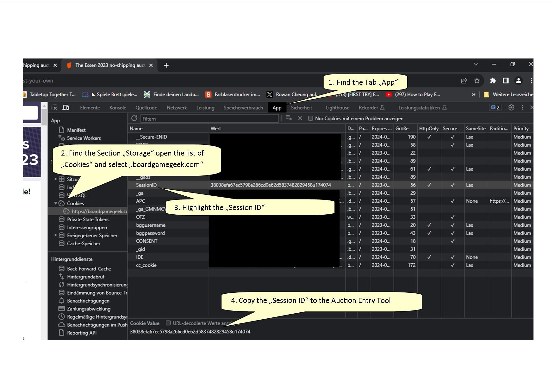Open the DevTools three-dot customization menu
Image resolution: width=555 pixels, height=392 pixels.
point(522,107)
